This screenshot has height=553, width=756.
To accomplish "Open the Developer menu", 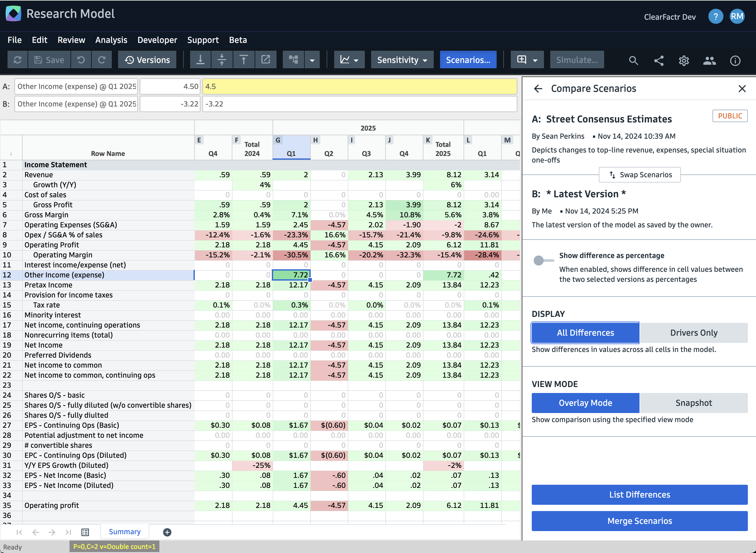I will [157, 40].
